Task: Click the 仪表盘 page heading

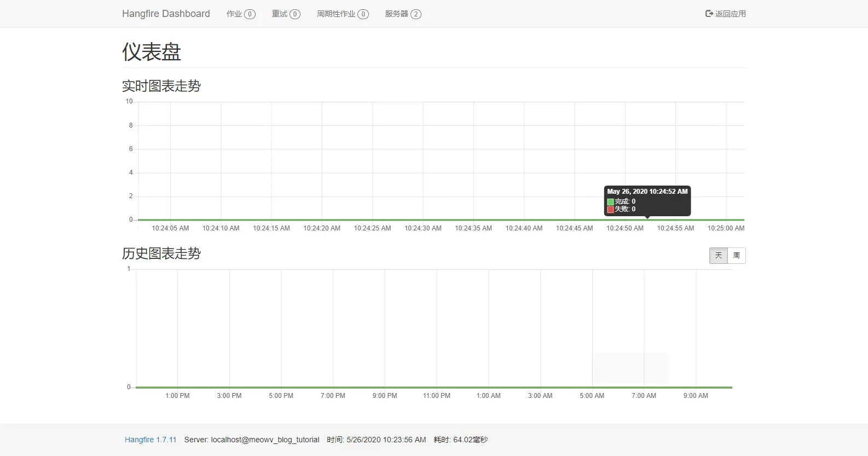Action: point(152,52)
